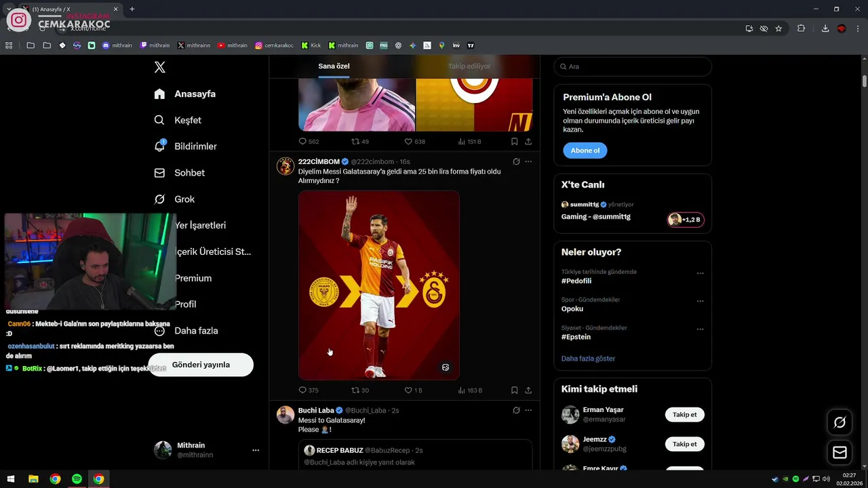Open Spotify from the taskbar
Screen dimensions: 868x488
(77, 479)
